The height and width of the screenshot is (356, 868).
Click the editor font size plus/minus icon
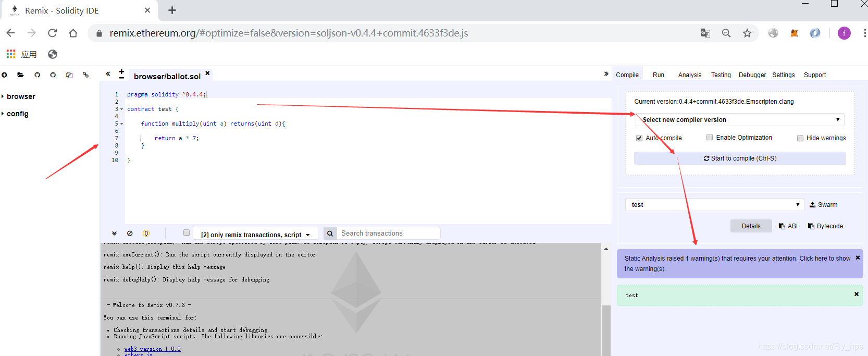(121, 74)
